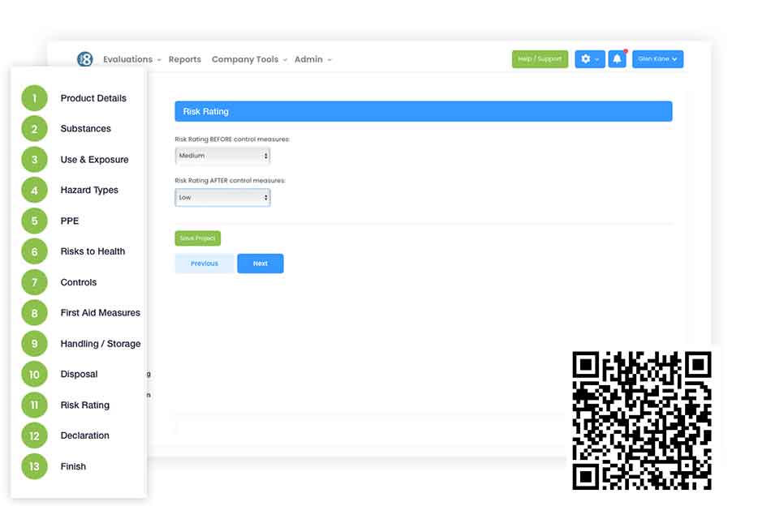This screenshot has width=758, height=532.
Task: Open the Admin menu
Action: 312,59
